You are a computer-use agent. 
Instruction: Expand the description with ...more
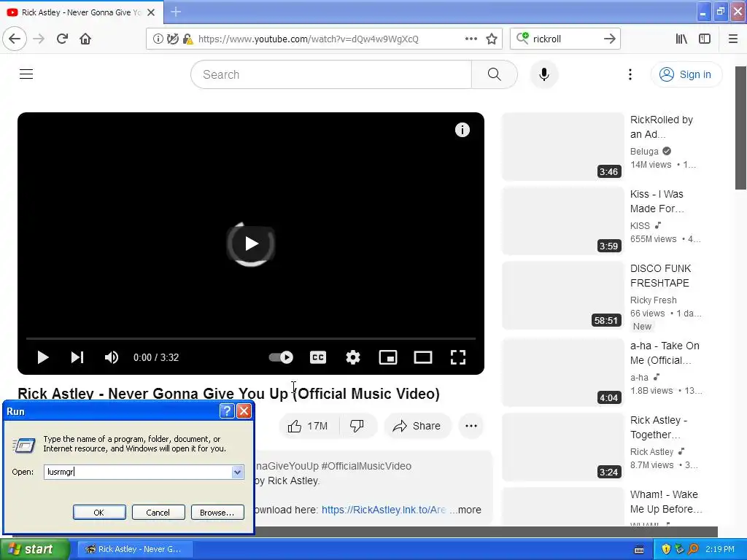tap(465, 510)
